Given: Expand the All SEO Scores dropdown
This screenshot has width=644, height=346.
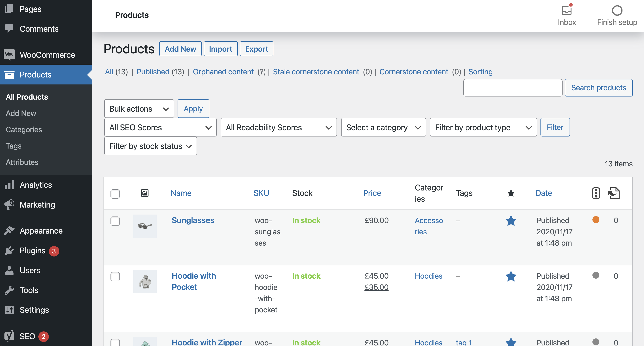Looking at the screenshot, I should 160,127.
